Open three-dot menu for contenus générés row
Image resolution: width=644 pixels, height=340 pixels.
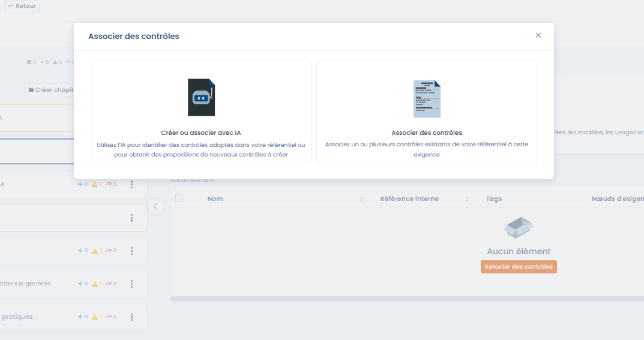click(x=131, y=284)
